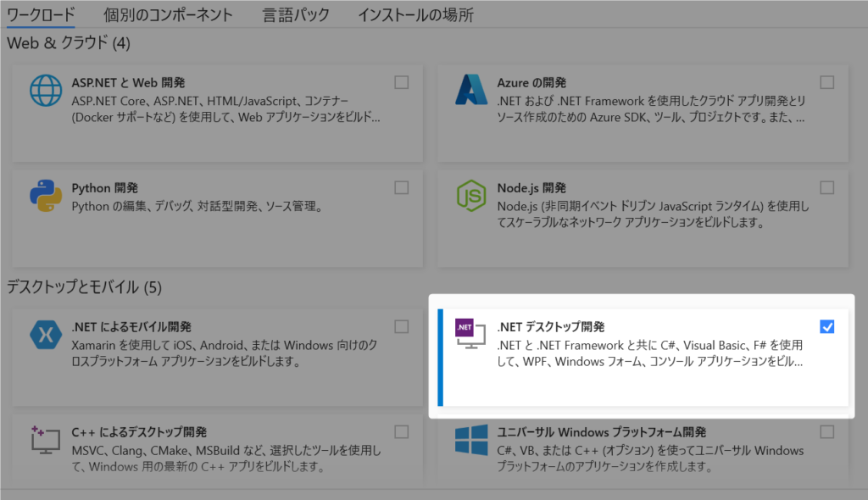The width and height of the screenshot is (868, 500).
Task: Open the ワークロード tab
Action: (41, 15)
